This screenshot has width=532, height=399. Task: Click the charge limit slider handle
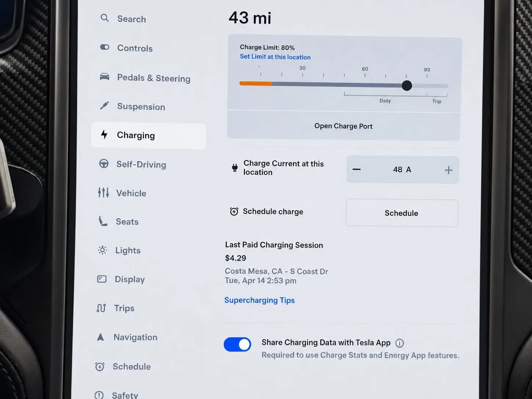click(x=407, y=86)
